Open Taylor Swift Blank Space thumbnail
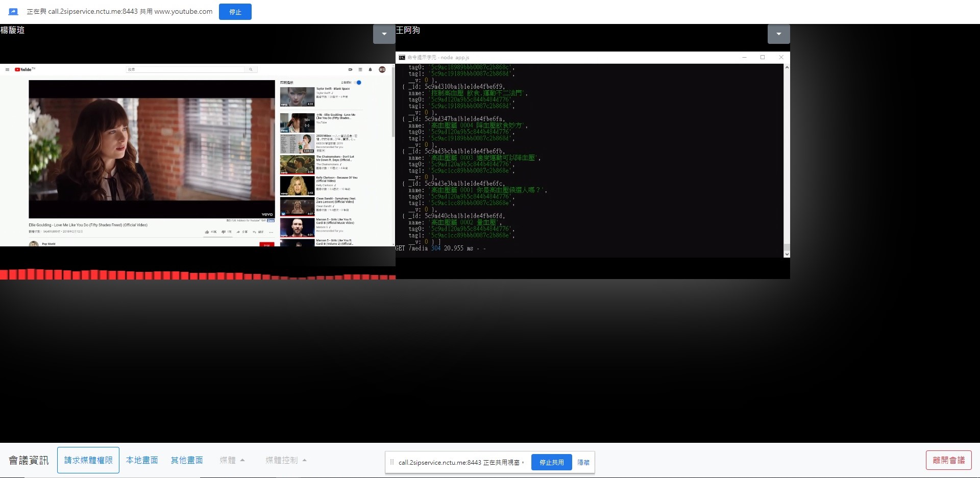Screen dimensions: 980x478 tap(297, 97)
